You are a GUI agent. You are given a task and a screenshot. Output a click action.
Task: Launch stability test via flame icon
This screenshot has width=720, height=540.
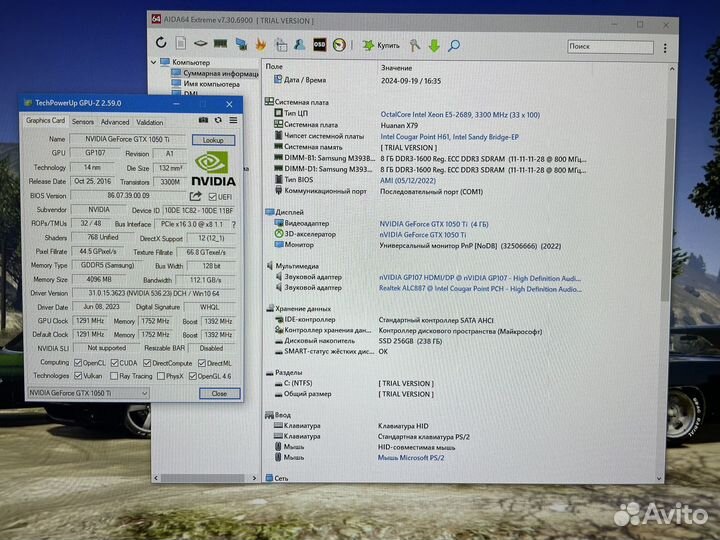point(261,44)
